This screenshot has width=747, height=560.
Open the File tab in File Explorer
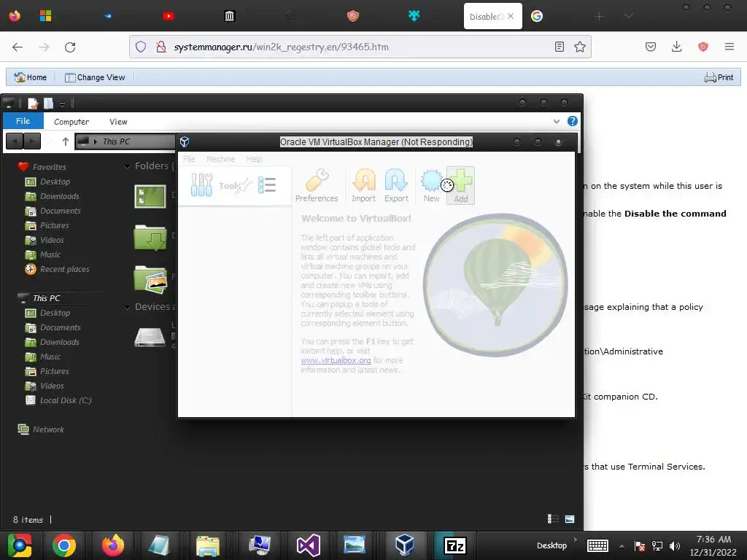pos(23,121)
